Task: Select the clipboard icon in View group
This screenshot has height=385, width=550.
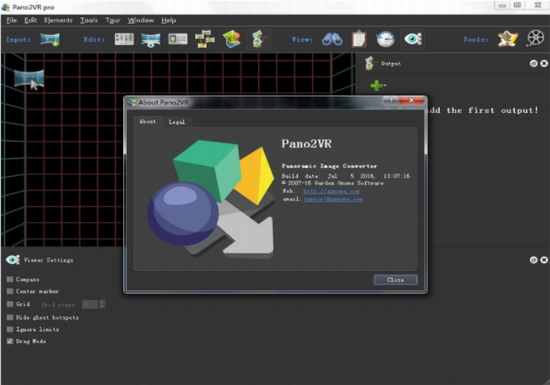Action: point(359,39)
